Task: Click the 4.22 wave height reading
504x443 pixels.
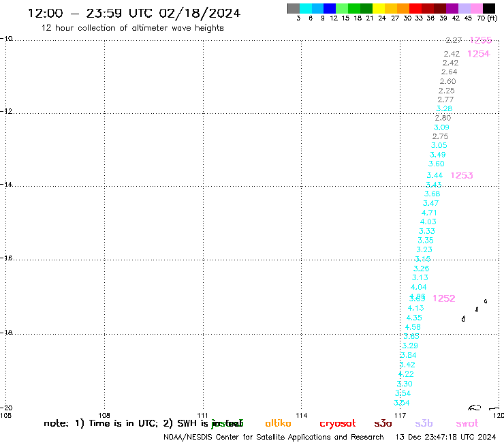Action: coord(406,374)
